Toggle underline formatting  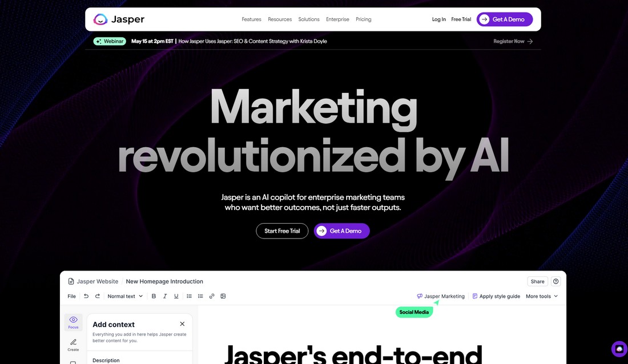176,296
